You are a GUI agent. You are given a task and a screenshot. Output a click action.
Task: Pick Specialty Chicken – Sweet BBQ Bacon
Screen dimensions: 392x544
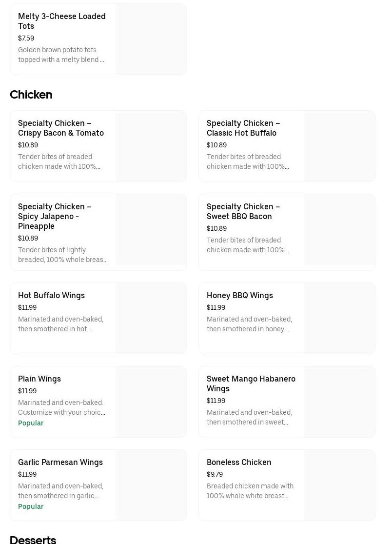click(243, 211)
